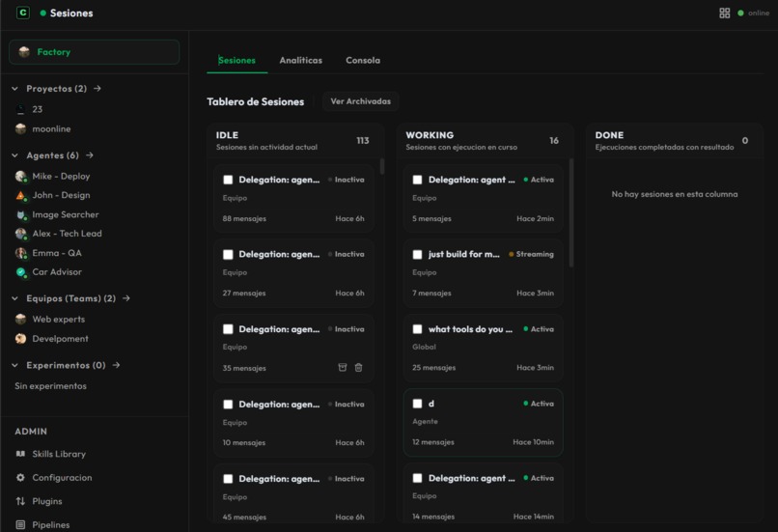The height and width of the screenshot is (532, 778).
Task: Open the Car Advisor agent
Action: tap(57, 272)
